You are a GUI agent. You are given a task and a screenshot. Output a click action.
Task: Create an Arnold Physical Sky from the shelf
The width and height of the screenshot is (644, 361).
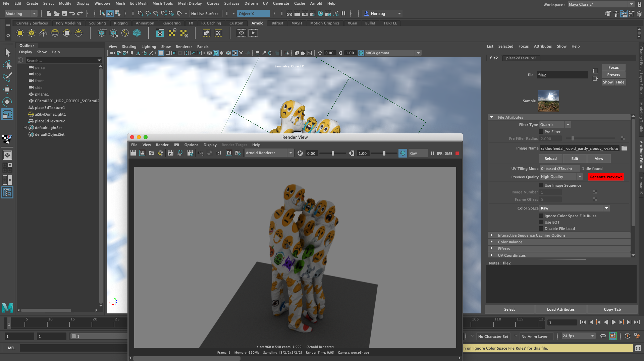pyautogui.click(x=79, y=33)
